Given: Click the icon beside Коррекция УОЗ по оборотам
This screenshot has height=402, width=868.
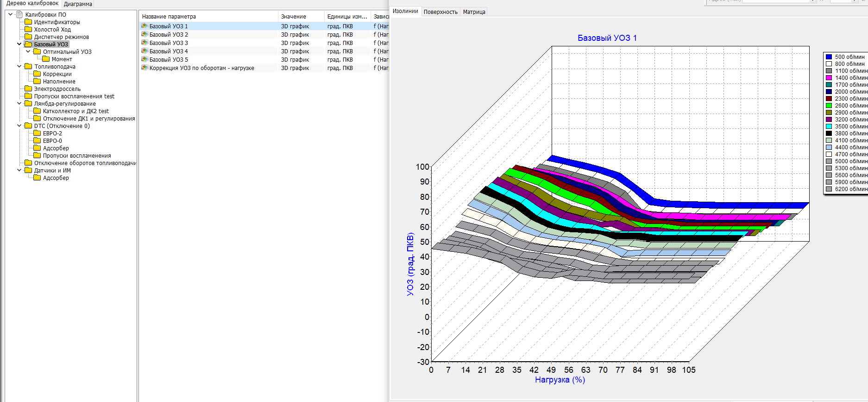Looking at the screenshot, I should [145, 68].
